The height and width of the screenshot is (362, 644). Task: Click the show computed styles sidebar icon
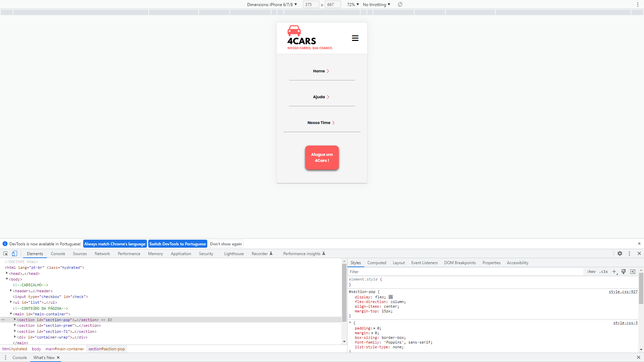pos(633,271)
